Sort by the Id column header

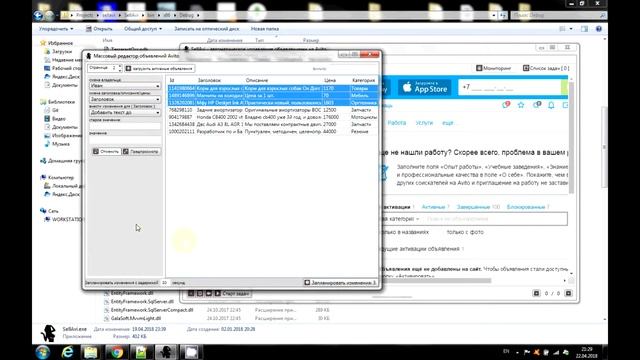coord(172,80)
